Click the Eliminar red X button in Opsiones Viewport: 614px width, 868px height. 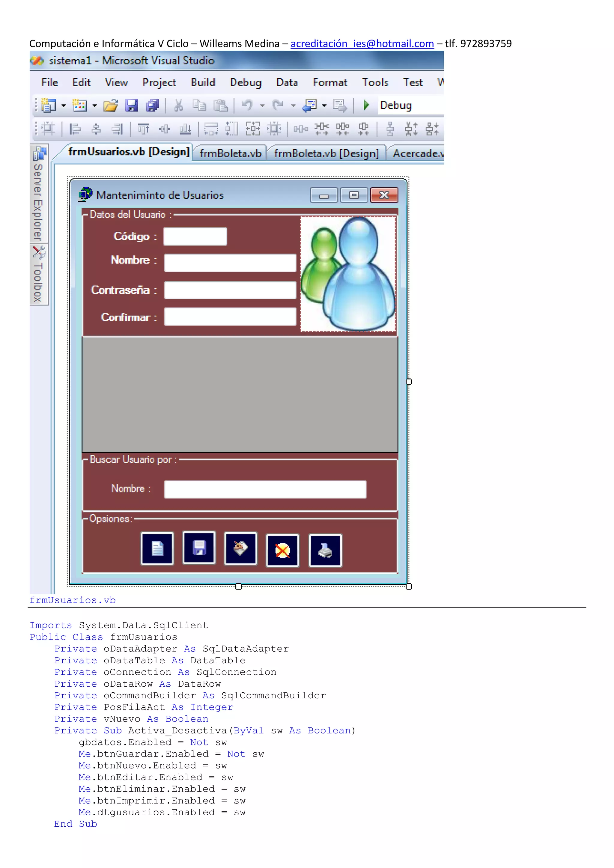point(283,550)
